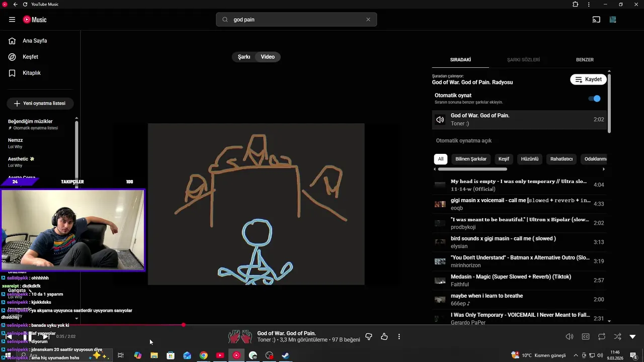
Task: Reload the YouTube Music app
Action: [25, 5]
